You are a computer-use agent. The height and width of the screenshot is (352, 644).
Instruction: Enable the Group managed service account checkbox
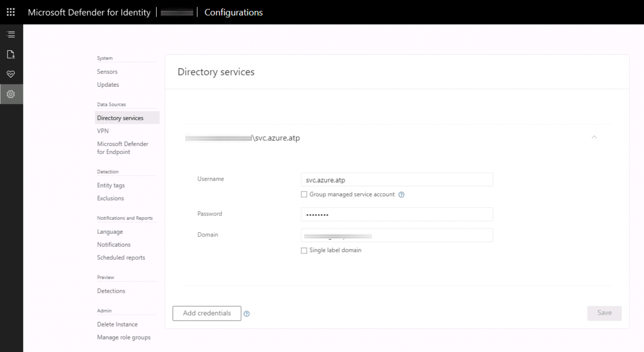point(304,194)
